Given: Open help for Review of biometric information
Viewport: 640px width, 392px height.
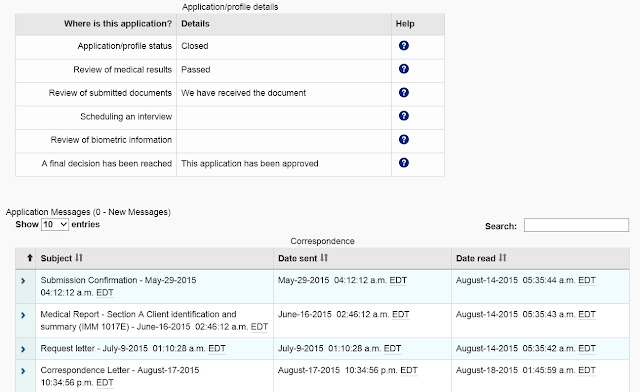Looking at the screenshot, I should pyautogui.click(x=404, y=140).
